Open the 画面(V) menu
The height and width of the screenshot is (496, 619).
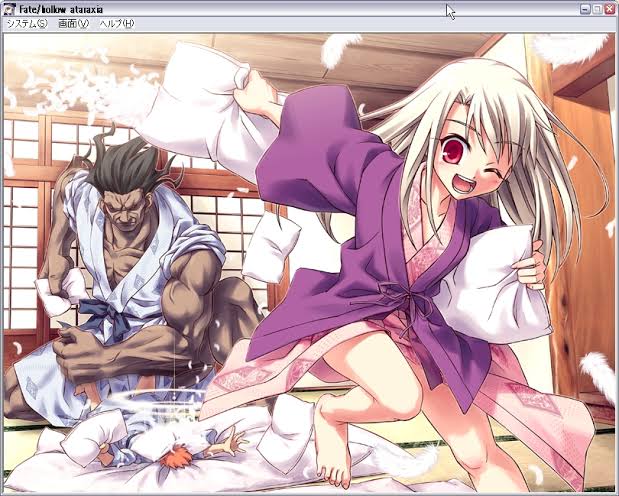point(73,23)
